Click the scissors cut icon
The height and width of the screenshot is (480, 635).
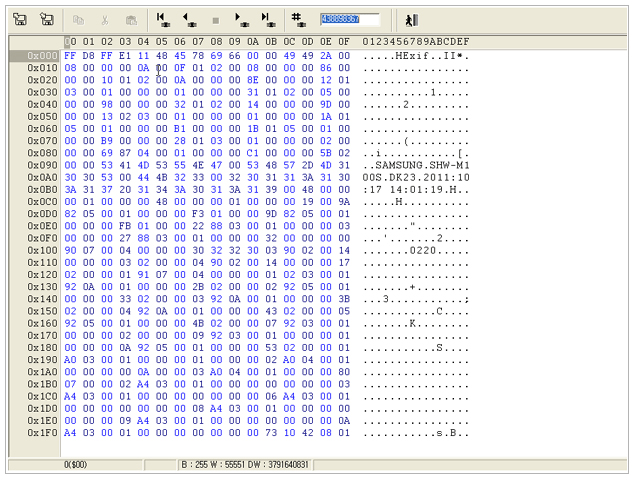105,19
